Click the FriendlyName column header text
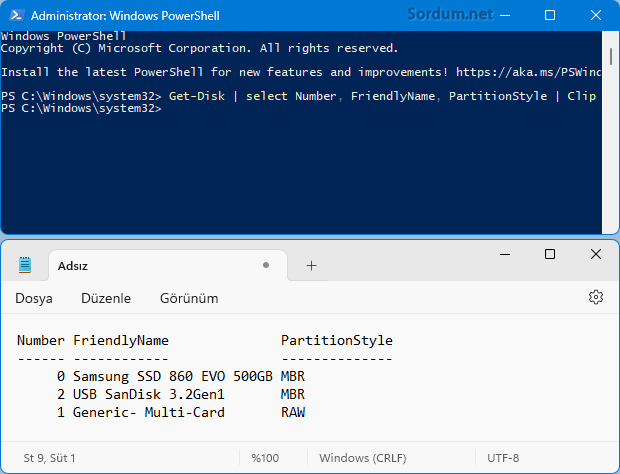620x474 pixels. tap(121, 340)
